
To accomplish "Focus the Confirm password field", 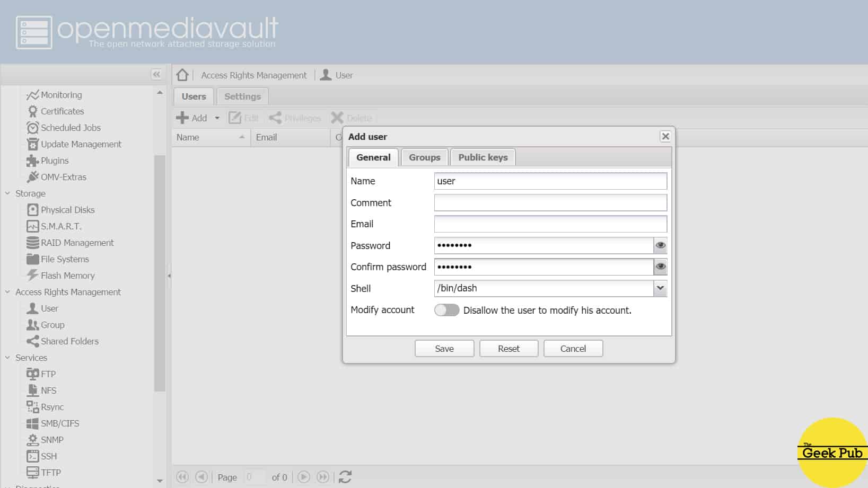I will tap(543, 267).
